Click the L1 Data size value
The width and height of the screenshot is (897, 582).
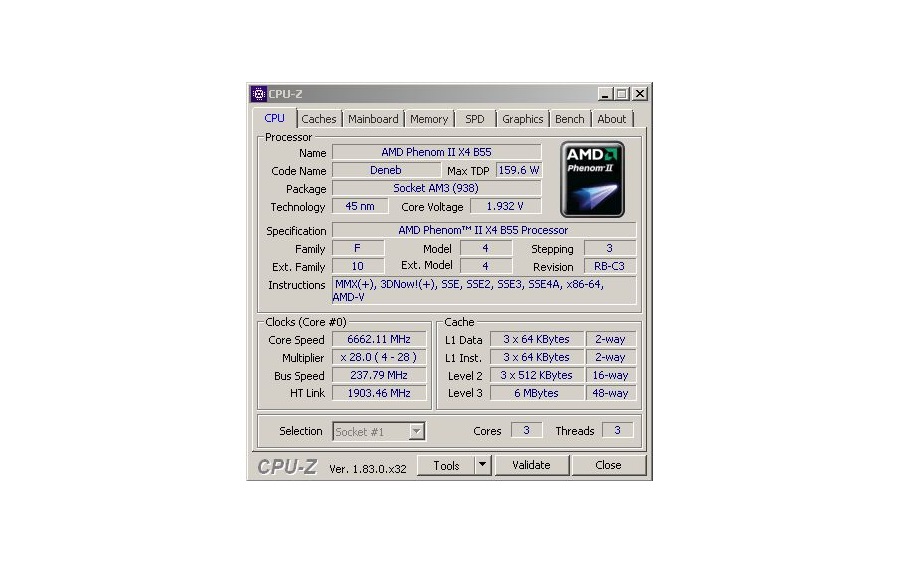(x=536, y=339)
